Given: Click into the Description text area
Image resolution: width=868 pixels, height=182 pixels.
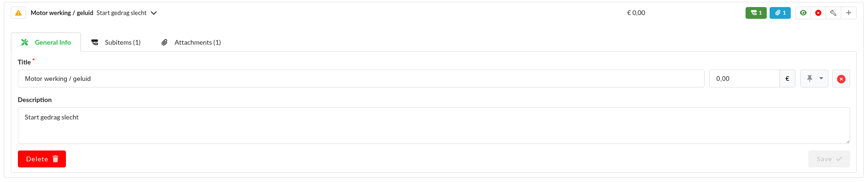Looking at the screenshot, I should (x=434, y=126).
